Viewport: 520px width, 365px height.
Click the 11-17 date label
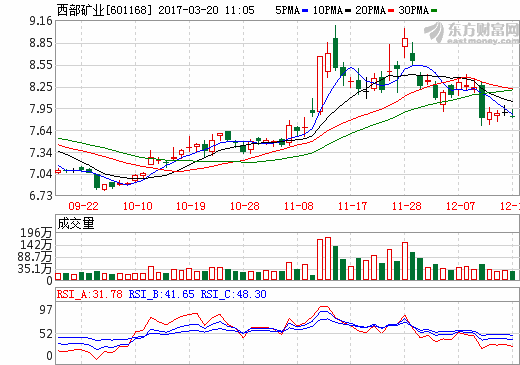352,206
